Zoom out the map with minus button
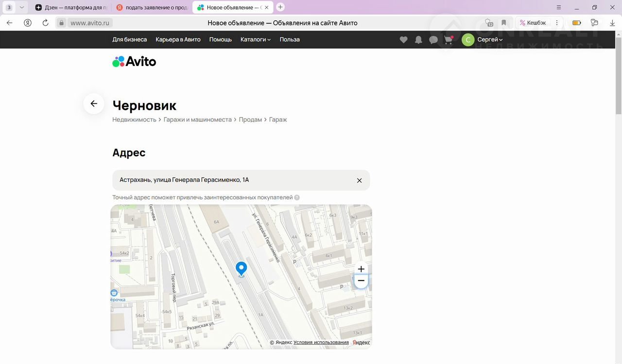622x364 pixels. [361, 281]
